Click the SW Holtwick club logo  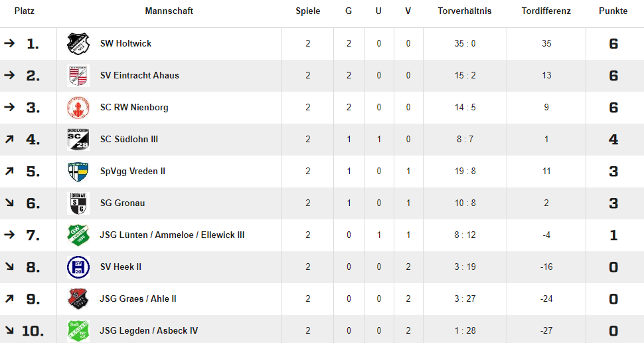pyautogui.click(x=78, y=44)
